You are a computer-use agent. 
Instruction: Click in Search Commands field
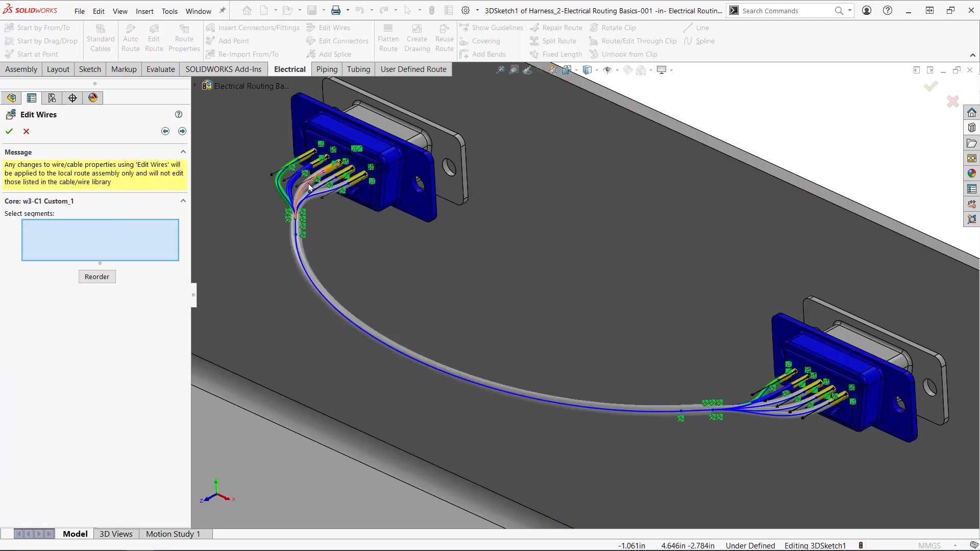click(786, 11)
